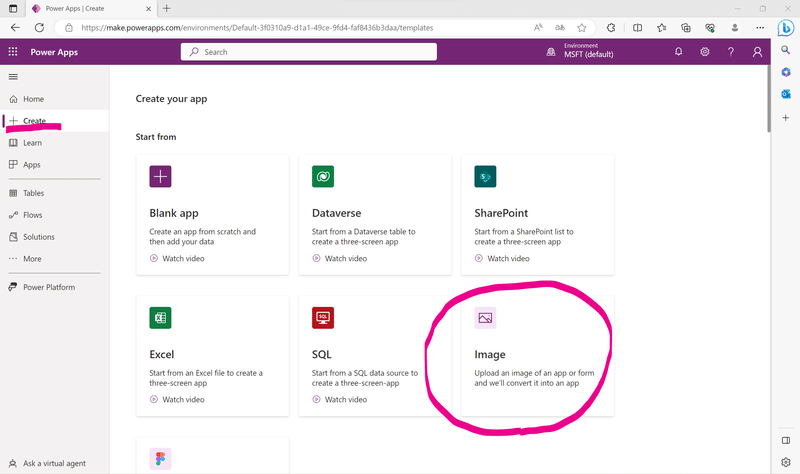The image size is (800, 474).
Task: Click the SQL card title
Action: [x=322, y=355]
